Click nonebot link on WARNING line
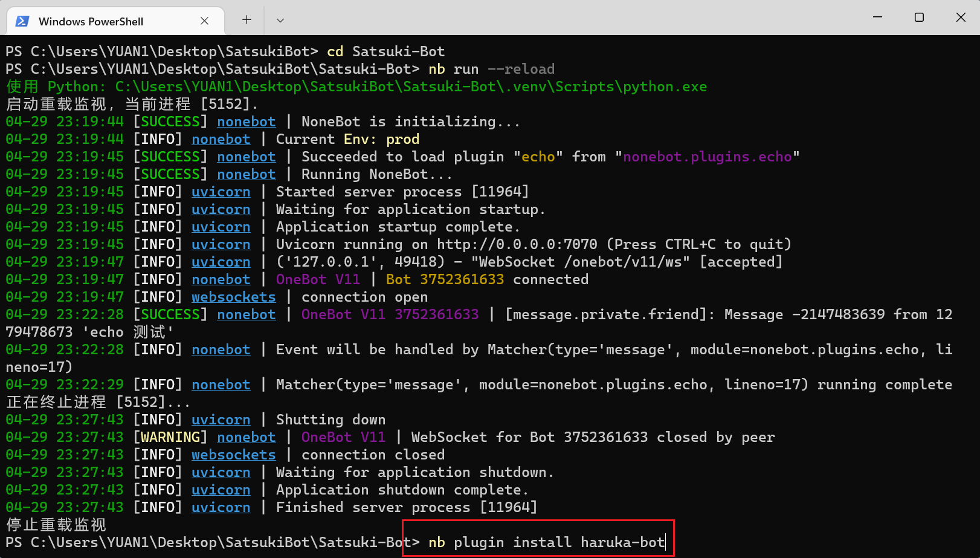 [x=247, y=437]
